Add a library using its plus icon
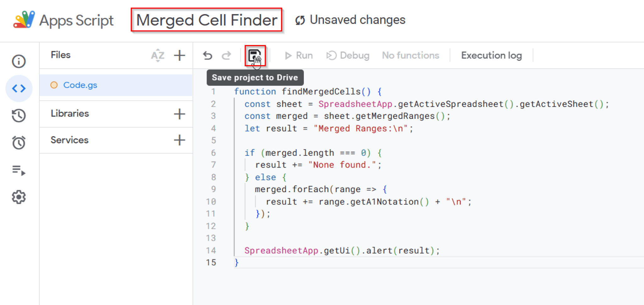The width and height of the screenshot is (644, 305). [x=179, y=114]
